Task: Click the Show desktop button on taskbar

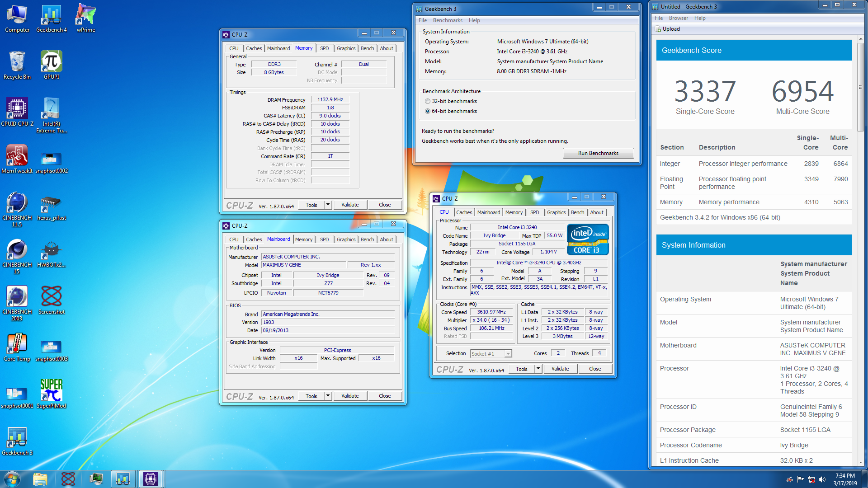Action: point(865,479)
